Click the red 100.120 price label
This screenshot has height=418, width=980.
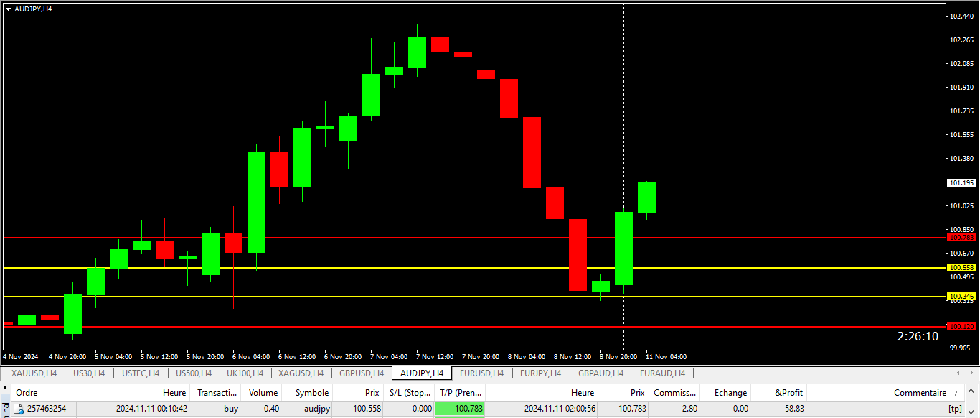[961, 326]
